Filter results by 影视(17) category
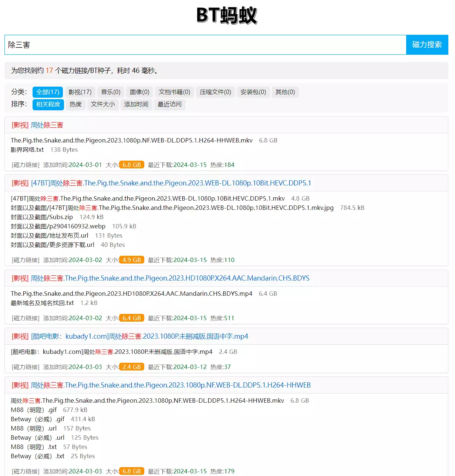 (80, 92)
